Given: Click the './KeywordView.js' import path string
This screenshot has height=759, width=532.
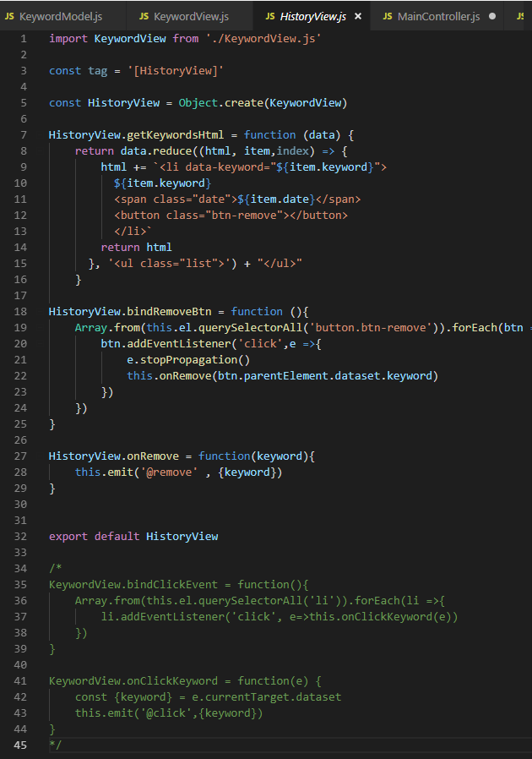Looking at the screenshot, I should [263, 39].
